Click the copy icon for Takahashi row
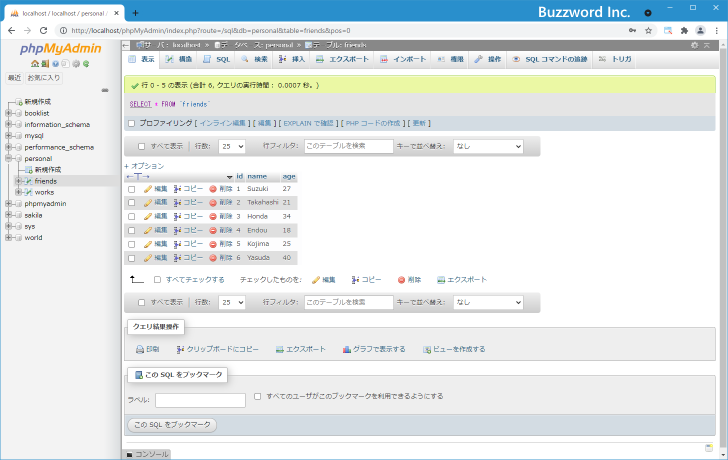 point(177,203)
